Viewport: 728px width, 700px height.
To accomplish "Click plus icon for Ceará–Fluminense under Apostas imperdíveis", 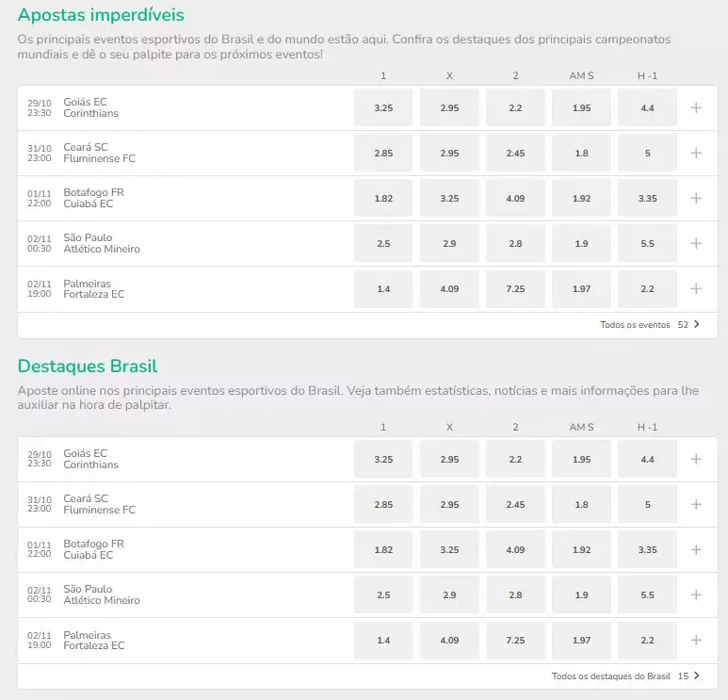I will [x=696, y=153].
